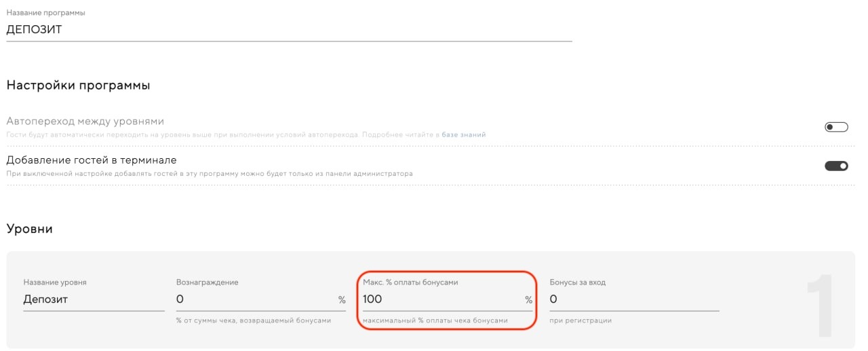Open the база знаний link
Image resolution: width=868 pixels, height=351 pixels.
(x=464, y=135)
